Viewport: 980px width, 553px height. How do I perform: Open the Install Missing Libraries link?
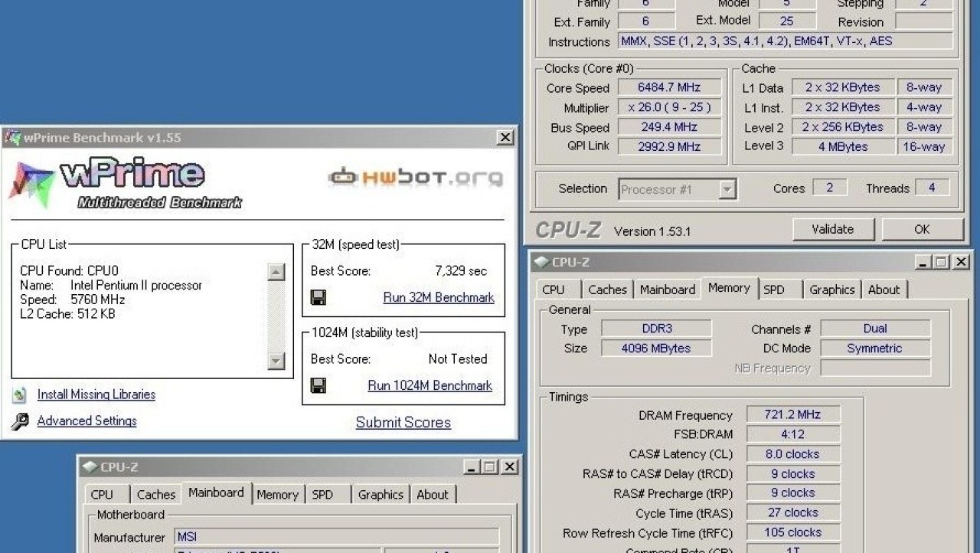point(96,394)
